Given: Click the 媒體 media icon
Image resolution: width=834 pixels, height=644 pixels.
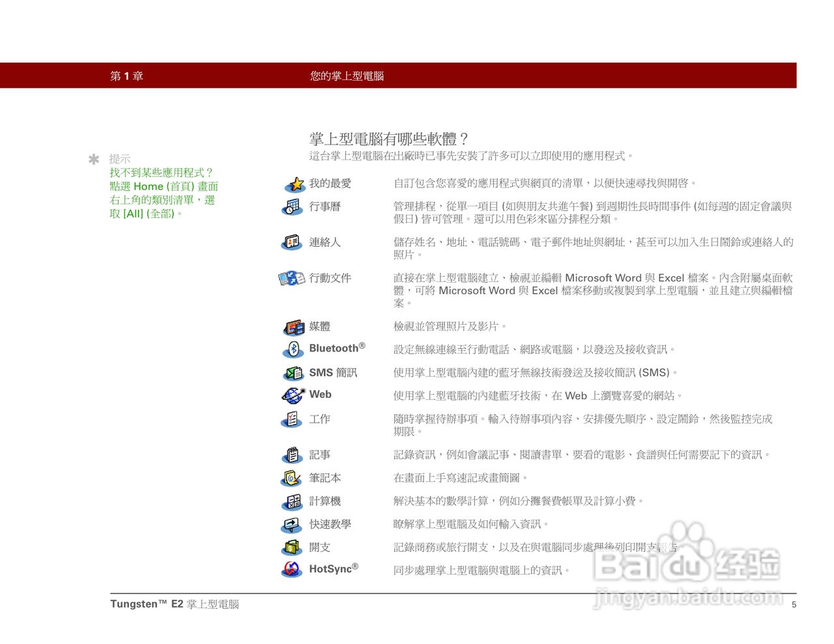Looking at the screenshot, I should [294, 327].
